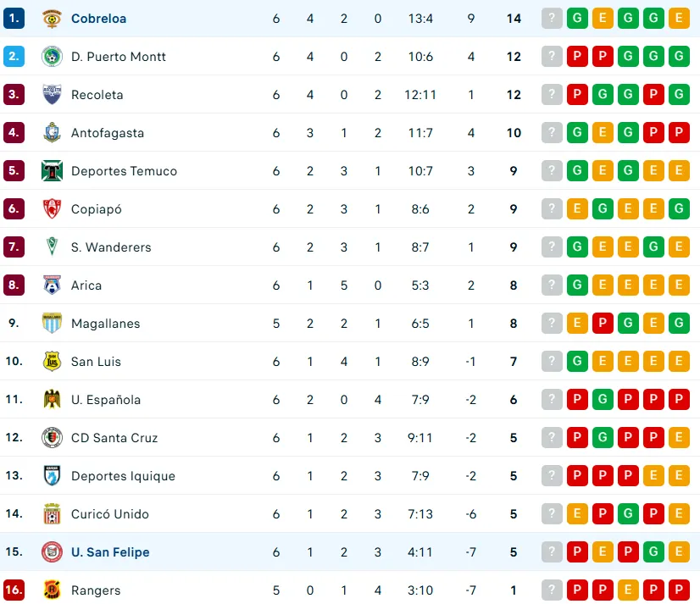Screen dimensions: 700x604
Task: Click D. Puerto Montt's first red P badge
Action: [x=577, y=57]
